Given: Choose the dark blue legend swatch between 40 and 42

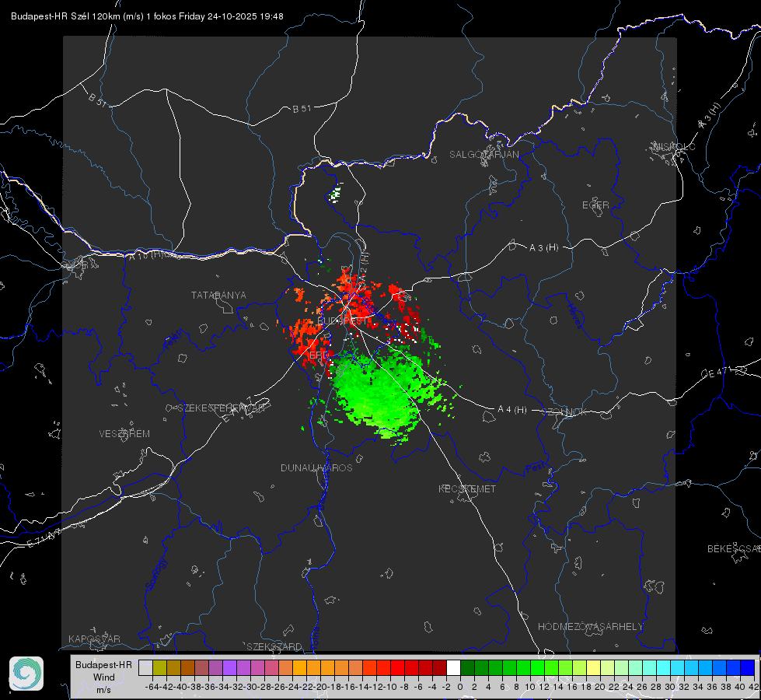Looking at the screenshot, I should point(748,668).
